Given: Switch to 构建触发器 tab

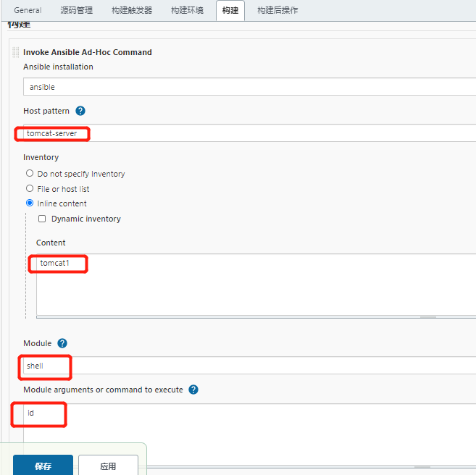Looking at the screenshot, I should [132, 10].
